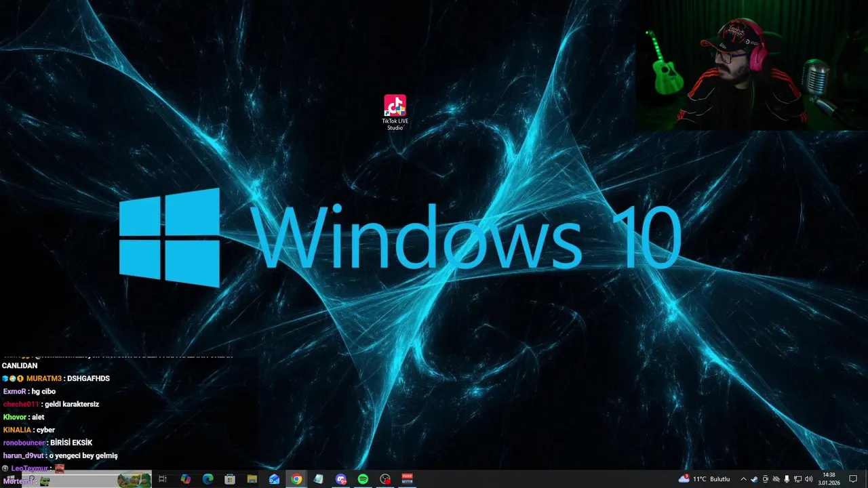Open the network status tray icon

click(x=797, y=479)
